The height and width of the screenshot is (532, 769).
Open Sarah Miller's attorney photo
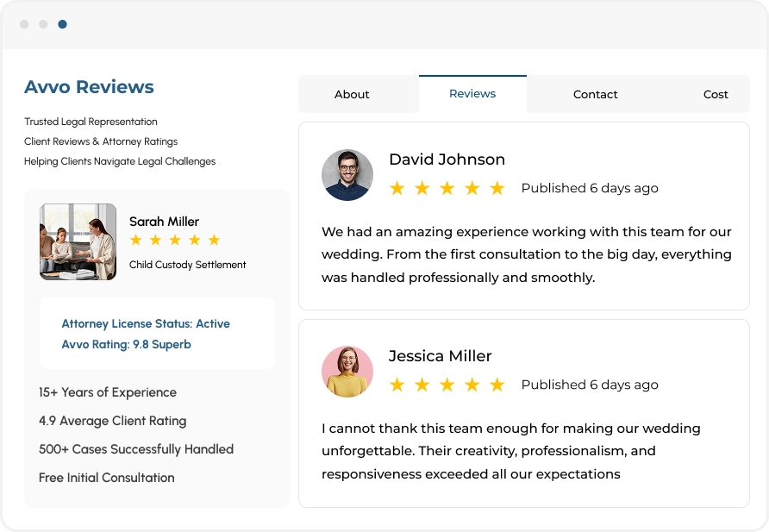pos(78,241)
